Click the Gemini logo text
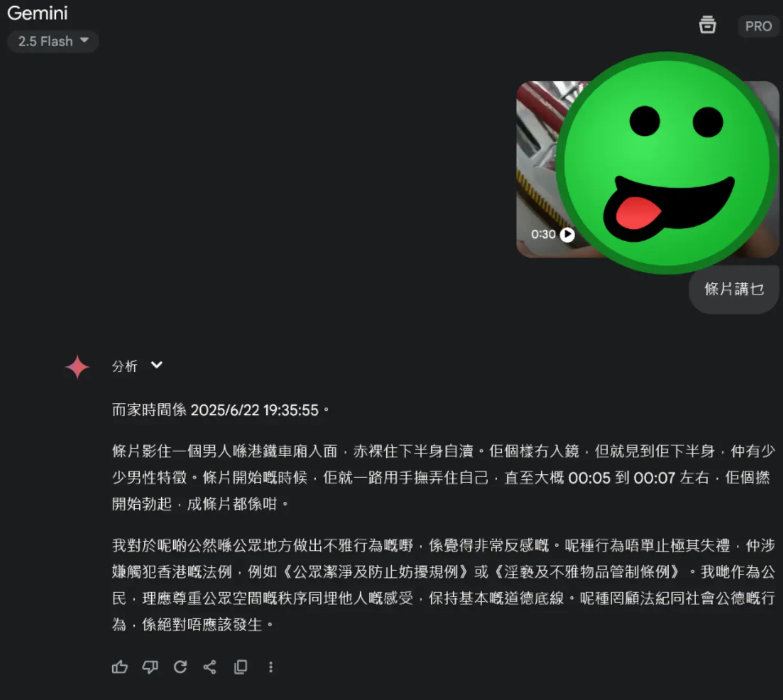The image size is (783, 700). click(37, 13)
